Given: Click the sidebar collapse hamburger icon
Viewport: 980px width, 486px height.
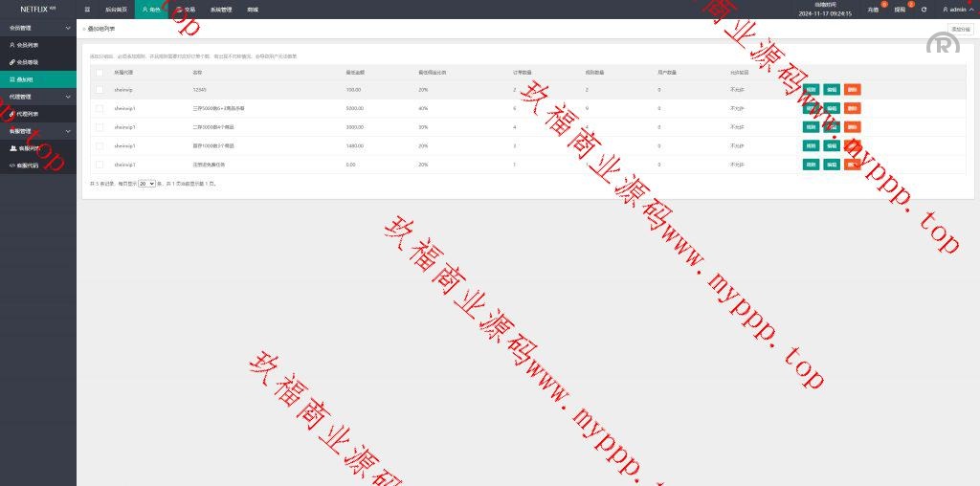Looking at the screenshot, I should click(x=87, y=9).
